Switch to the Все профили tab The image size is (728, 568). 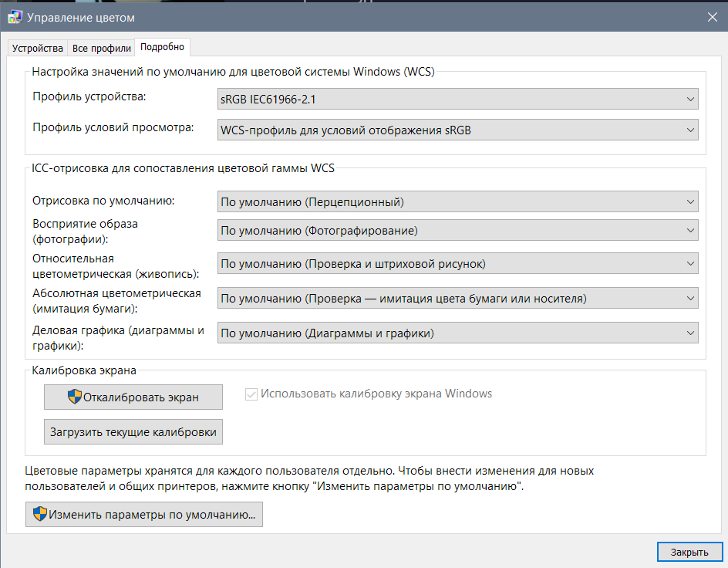(101, 48)
